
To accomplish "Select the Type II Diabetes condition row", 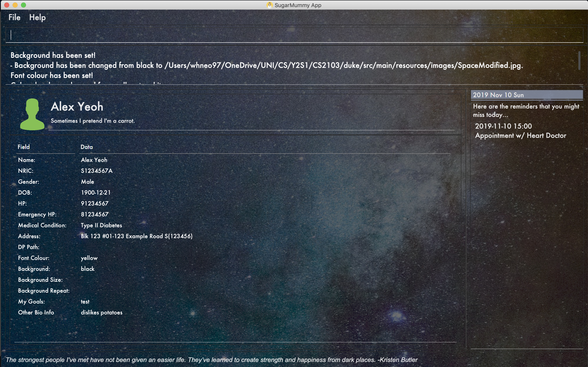I will click(101, 225).
